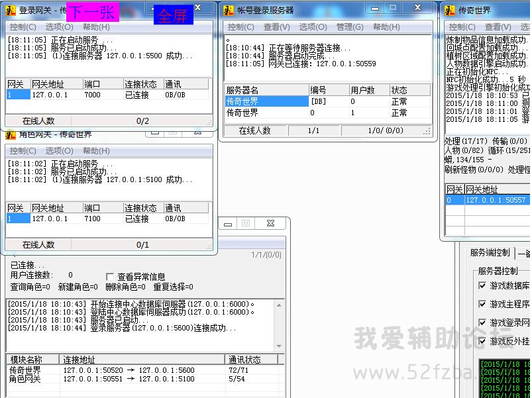Close the database server window
Viewport: 532px width, 398px height.
point(269,224)
